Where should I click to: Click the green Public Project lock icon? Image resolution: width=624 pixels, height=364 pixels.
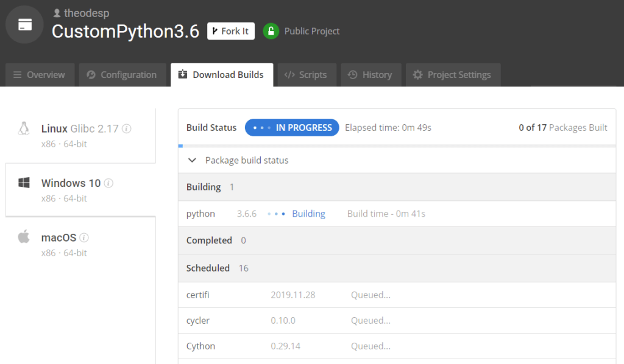(x=271, y=31)
